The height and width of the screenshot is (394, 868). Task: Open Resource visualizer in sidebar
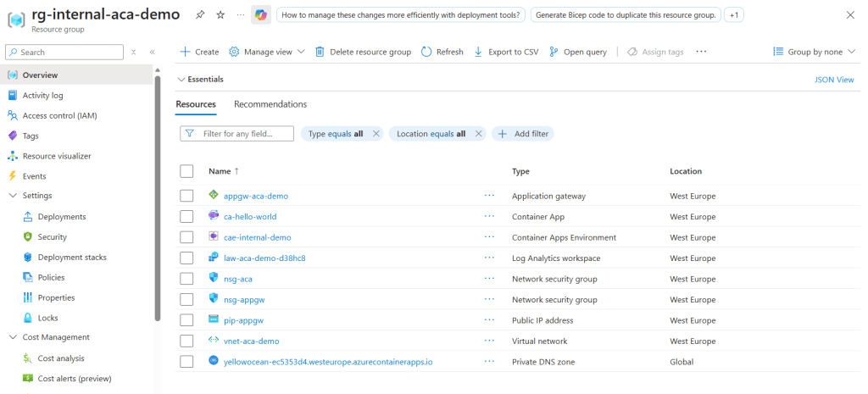[56, 156]
